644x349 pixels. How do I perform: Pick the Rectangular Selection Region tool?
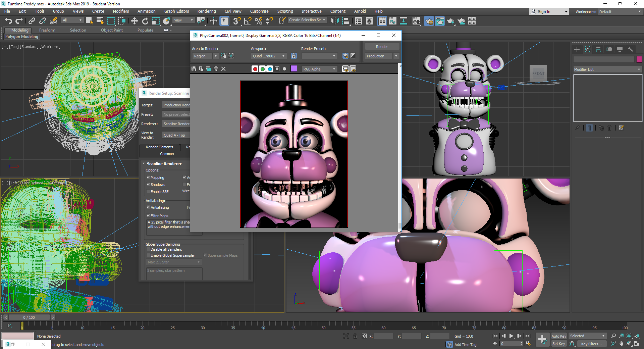pyautogui.click(x=111, y=21)
